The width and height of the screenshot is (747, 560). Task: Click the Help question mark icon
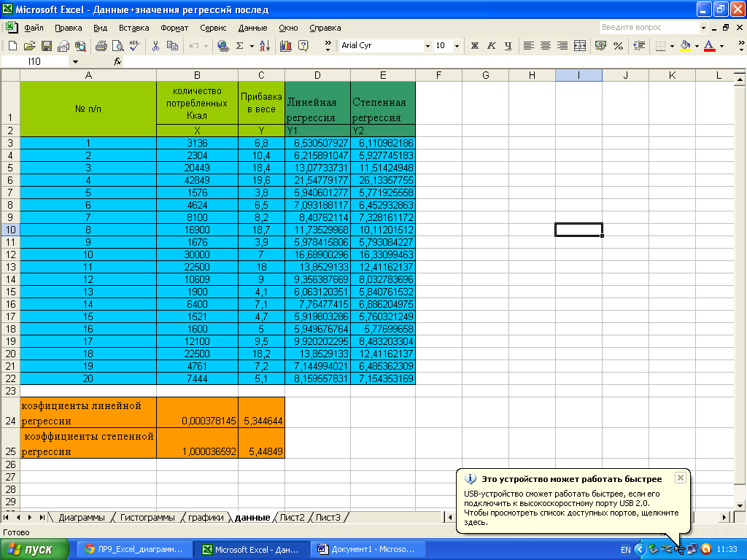303,46
